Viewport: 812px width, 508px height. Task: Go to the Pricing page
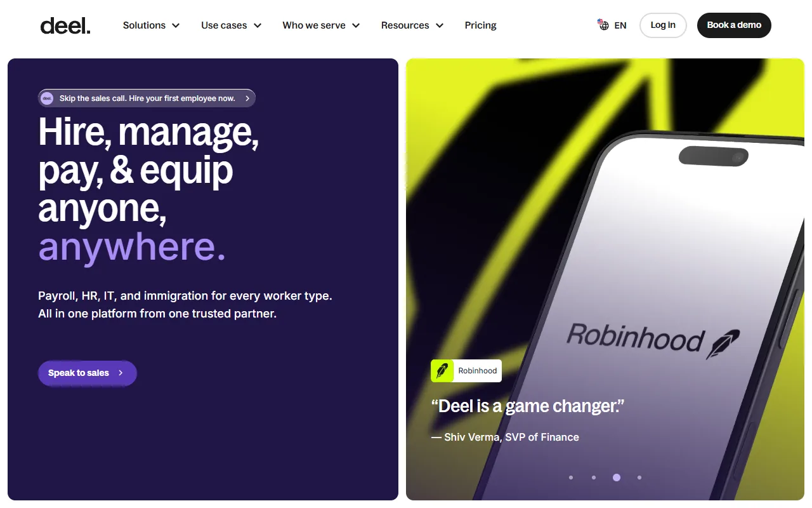tap(481, 25)
